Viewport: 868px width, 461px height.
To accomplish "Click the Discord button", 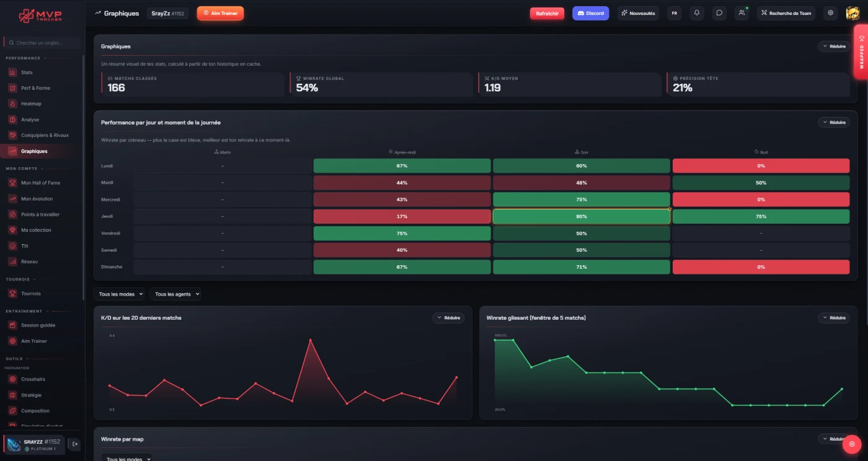I will click(590, 13).
